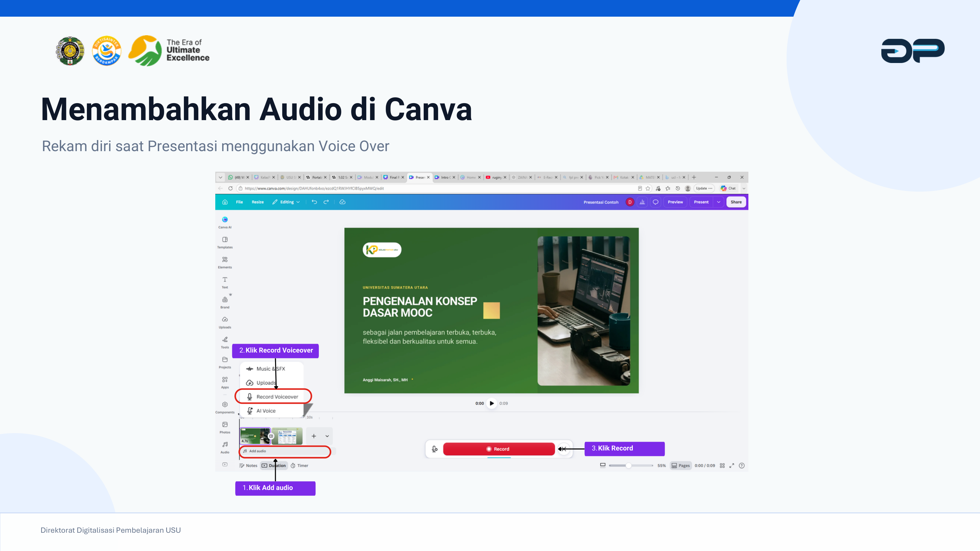Open the Projects panel
Viewport: 980px width, 551px height.
(225, 362)
